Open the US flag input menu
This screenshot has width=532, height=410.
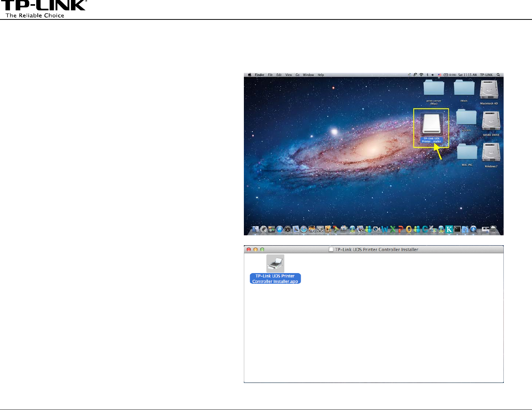(439, 75)
